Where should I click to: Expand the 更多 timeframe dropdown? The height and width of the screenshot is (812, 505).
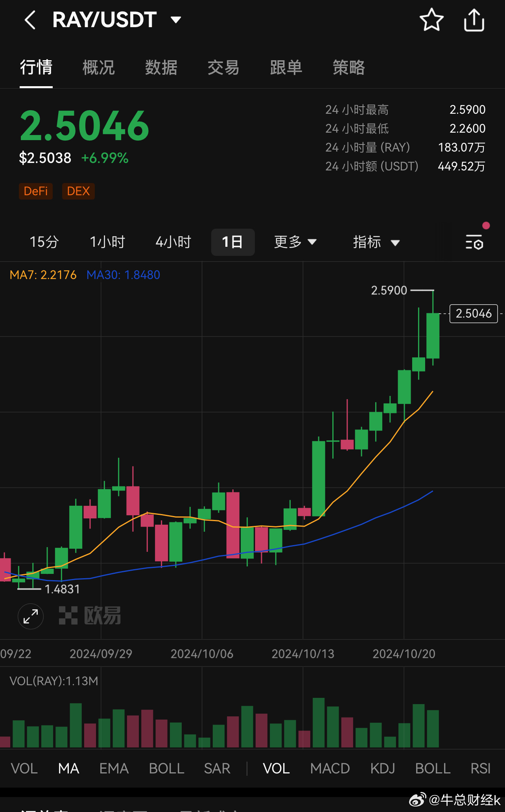tap(295, 242)
